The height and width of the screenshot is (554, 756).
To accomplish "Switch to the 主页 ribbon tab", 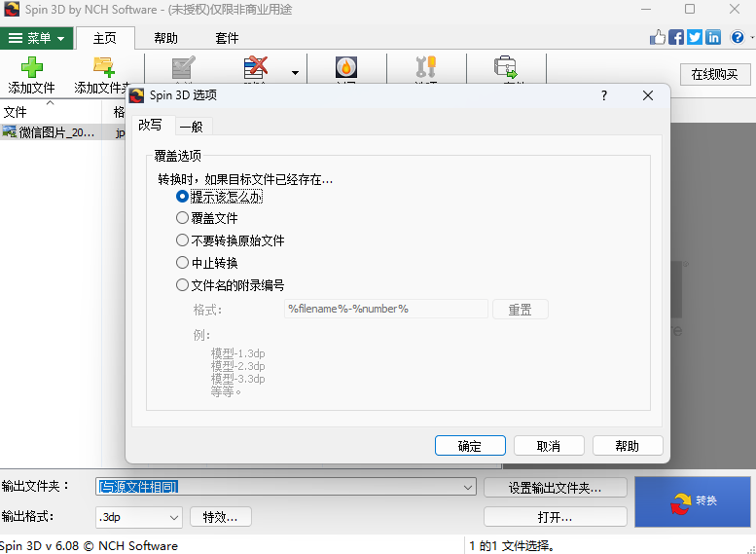I will pyautogui.click(x=105, y=38).
